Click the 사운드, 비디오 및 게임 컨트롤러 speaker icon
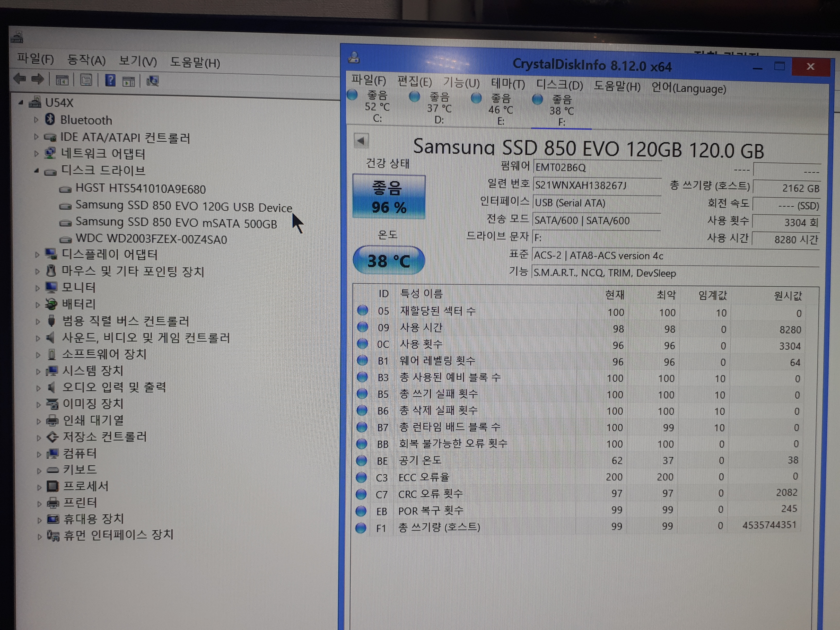 (50, 337)
